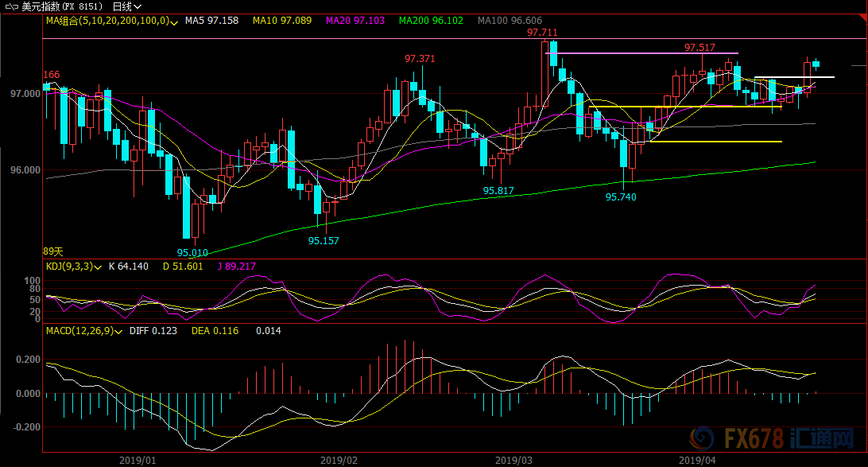Click the chart-type icon beside 美元指数 title
Viewport: 868px width, 467px height.
tap(11, 6)
